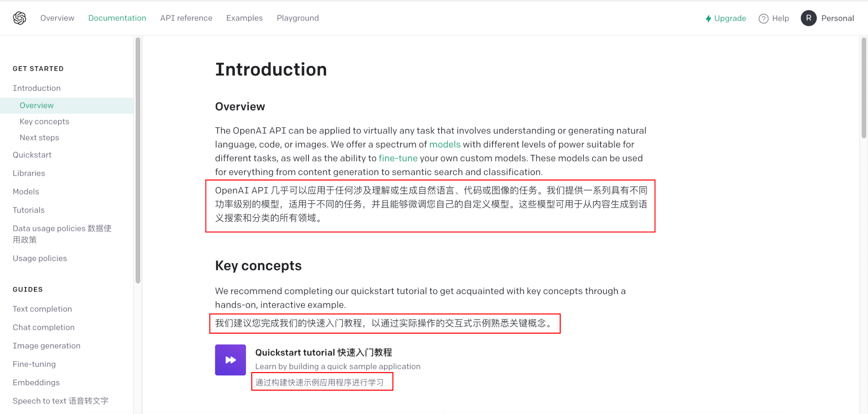The height and width of the screenshot is (414, 868).
Task: Click the GUIDES sidebar header
Action: pyautogui.click(x=28, y=289)
